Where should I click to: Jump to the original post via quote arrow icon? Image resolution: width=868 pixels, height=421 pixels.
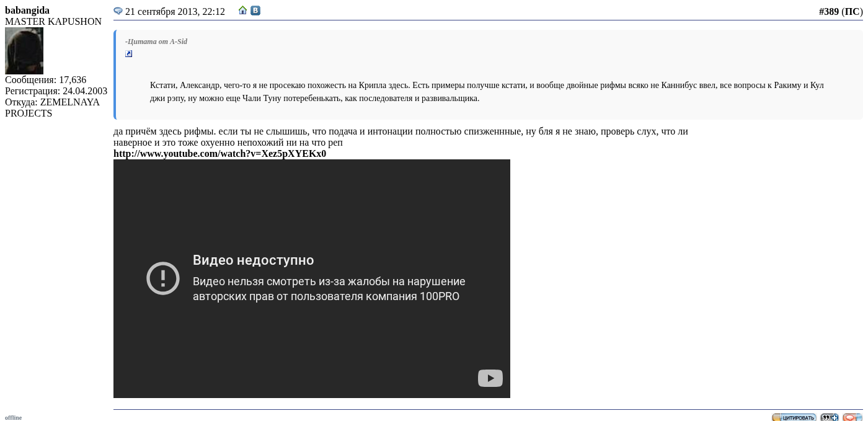(129, 54)
